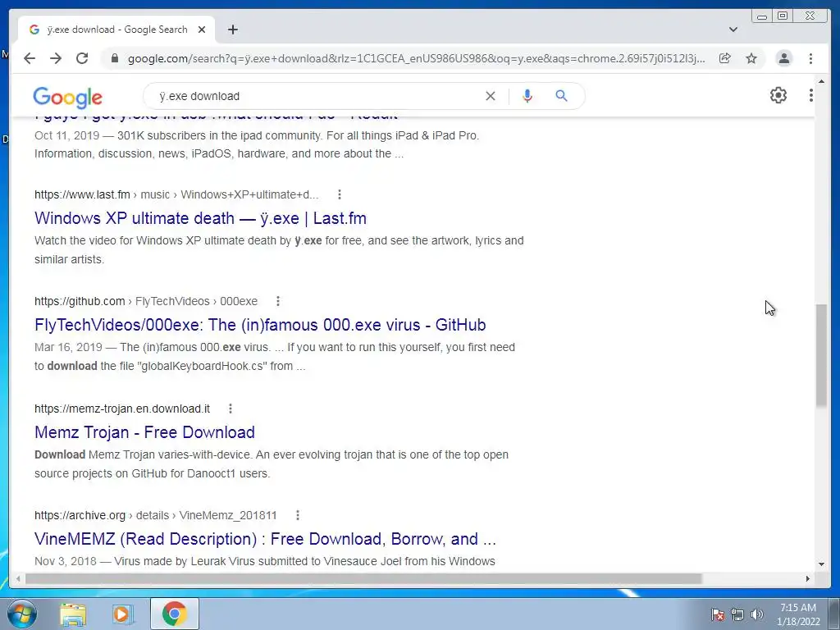
Task: Select the ÿ.exe download Google Search tab
Action: pos(116,30)
